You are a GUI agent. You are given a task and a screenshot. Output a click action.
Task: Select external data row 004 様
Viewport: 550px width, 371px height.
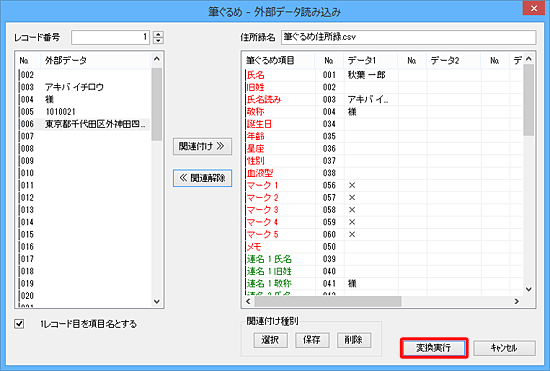[84, 99]
